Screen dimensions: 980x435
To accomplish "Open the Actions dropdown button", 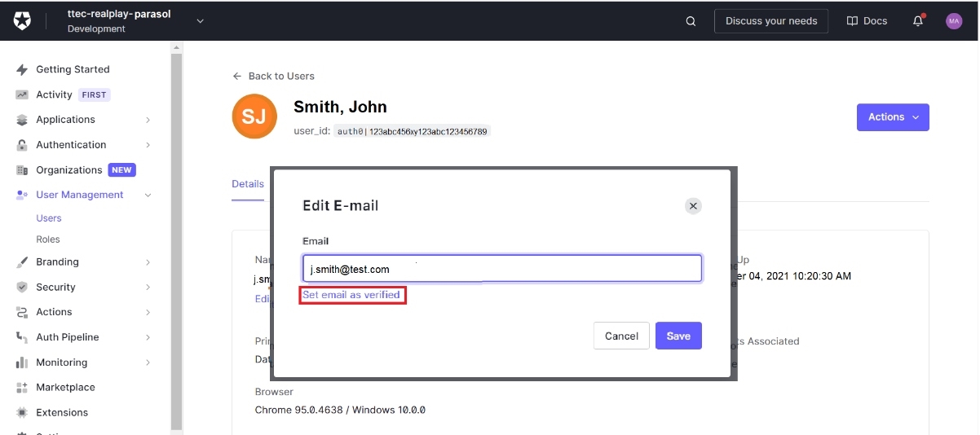I will [x=893, y=117].
